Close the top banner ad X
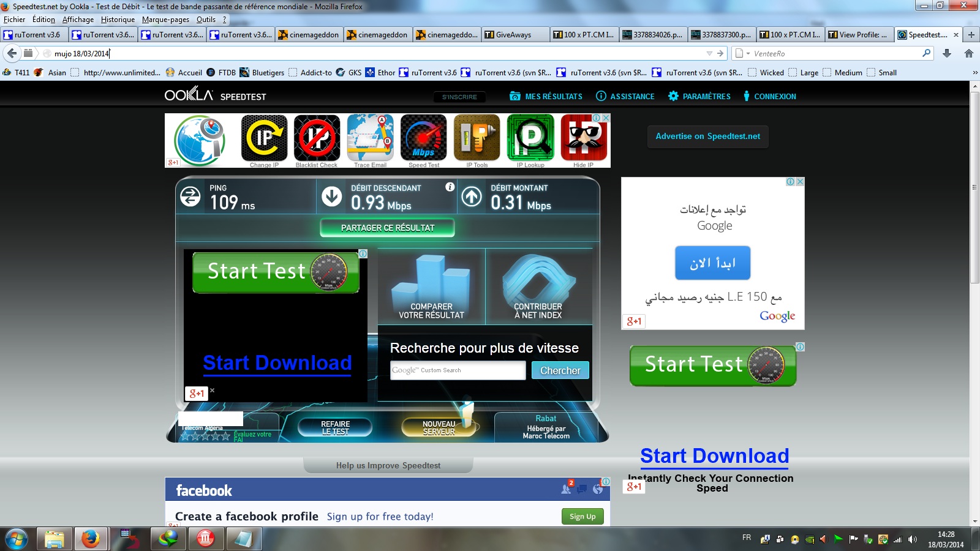Image resolution: width=980 pixels, height=551 pixels. 606,118
